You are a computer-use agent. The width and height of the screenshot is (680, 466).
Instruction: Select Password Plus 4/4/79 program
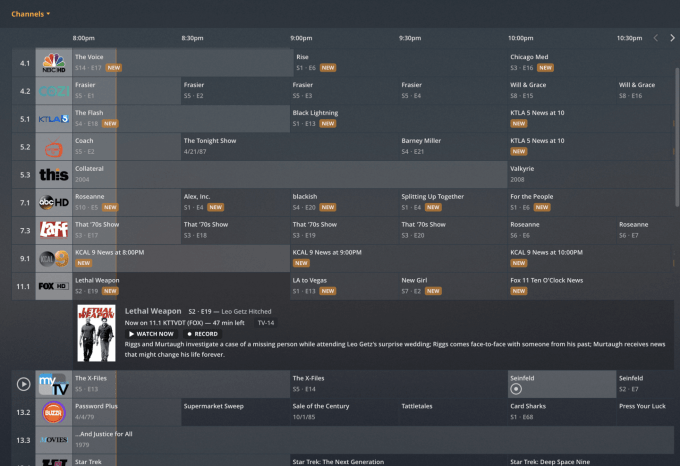(x=127, y=412)
